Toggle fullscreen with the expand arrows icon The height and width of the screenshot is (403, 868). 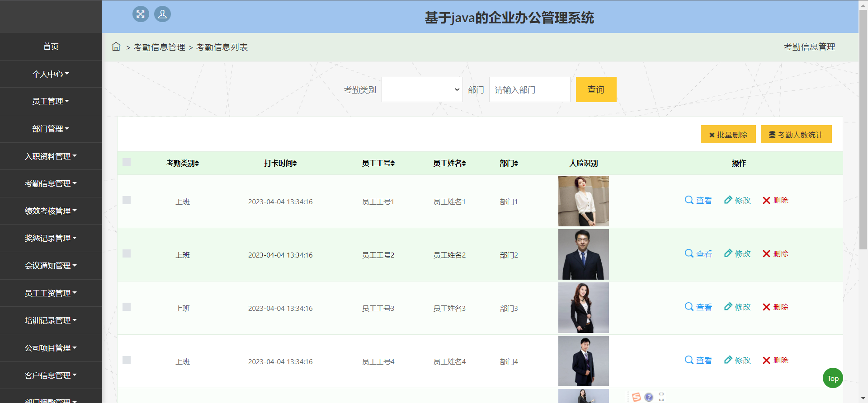[x=141, y=14]
